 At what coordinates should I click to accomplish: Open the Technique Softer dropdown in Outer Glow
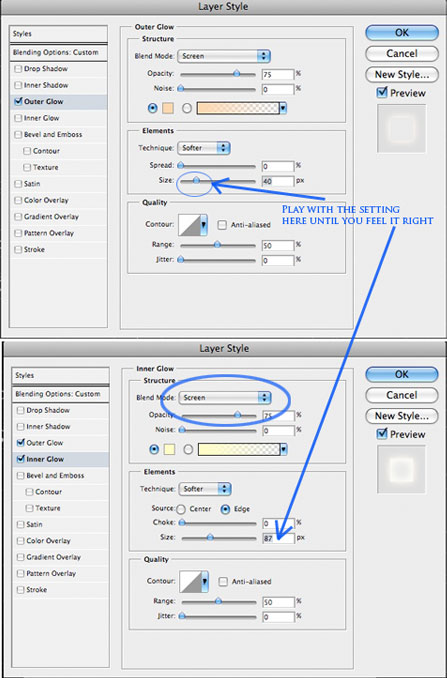tap(204, 148)
